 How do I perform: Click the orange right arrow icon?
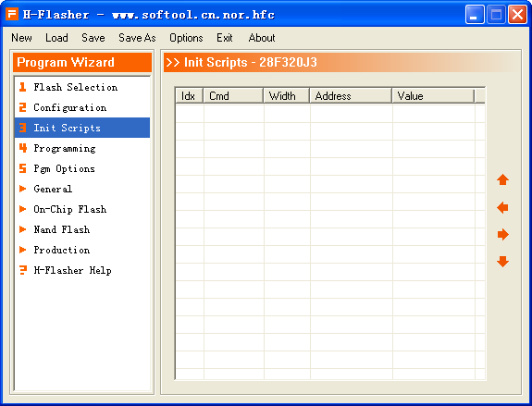(x=502, y=234)
